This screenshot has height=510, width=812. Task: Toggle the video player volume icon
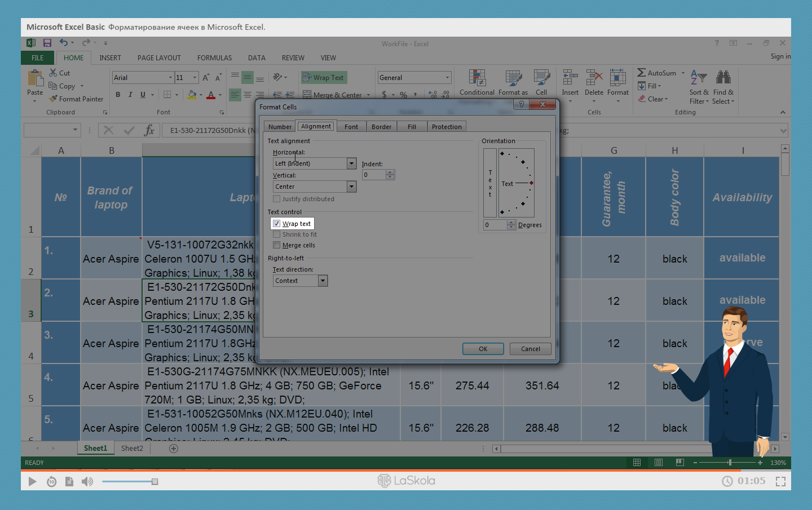[87, 481]
